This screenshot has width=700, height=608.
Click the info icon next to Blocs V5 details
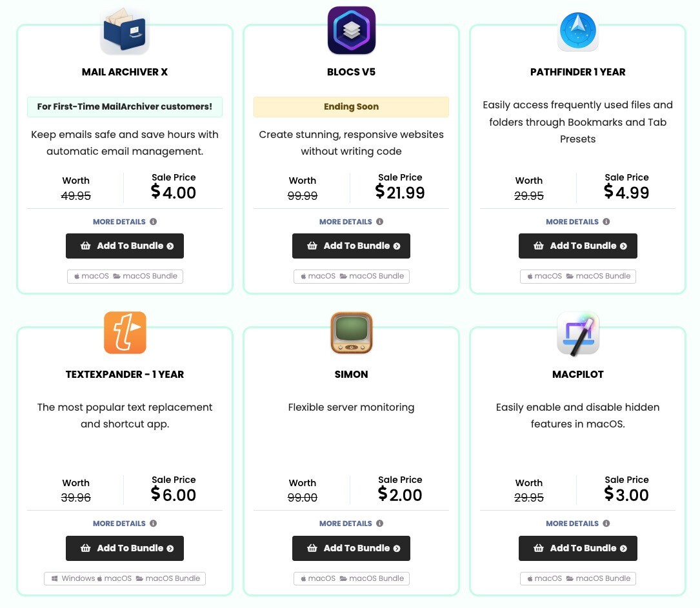tap(379, 221)
